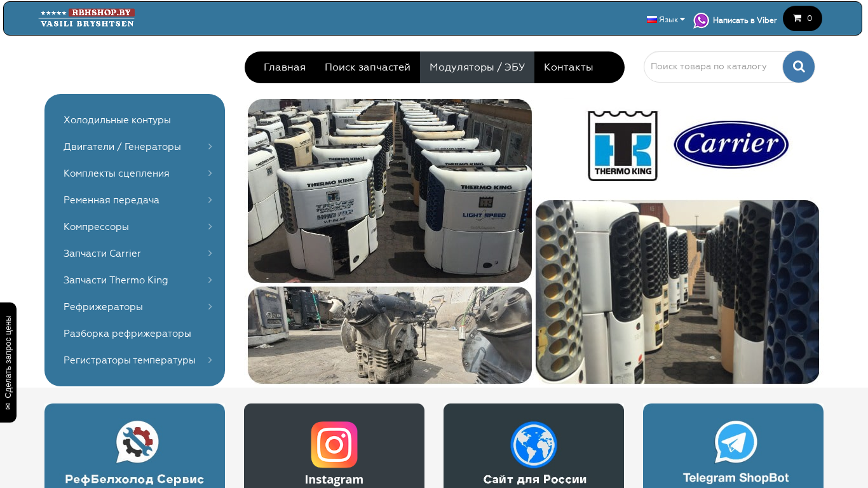The height and width of the screenshot is (488, 868).
Task: Open the shopping cart button
Action: pyautogui.click(x=803, y=18)
